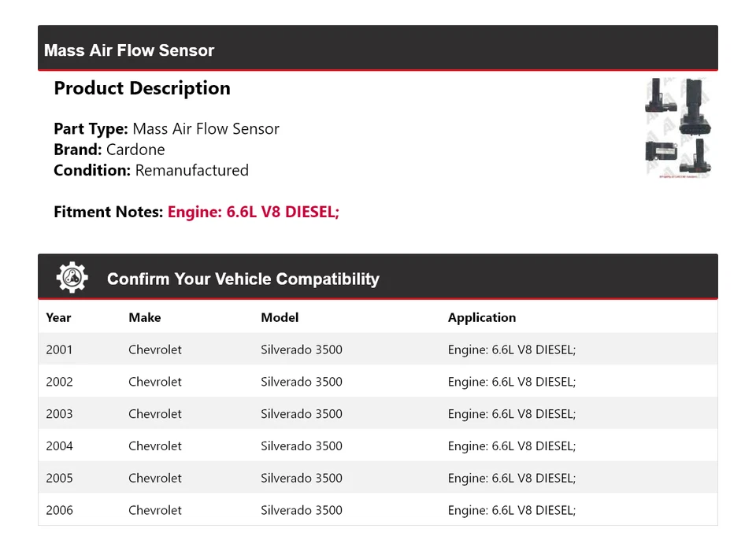Click the Condition: Remanufactured text
This screenshot has width=756, height=551.
(151, 170)
